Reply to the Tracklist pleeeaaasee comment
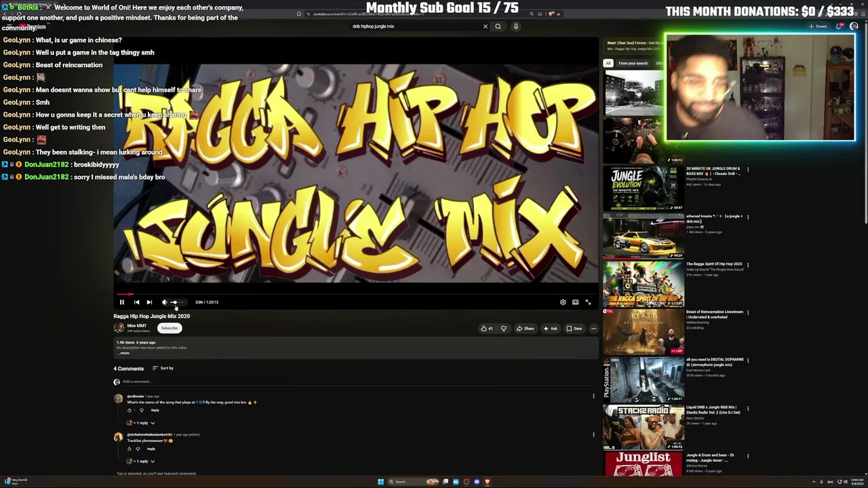Viewport: 868px width, 488px height. click(151, 449)
